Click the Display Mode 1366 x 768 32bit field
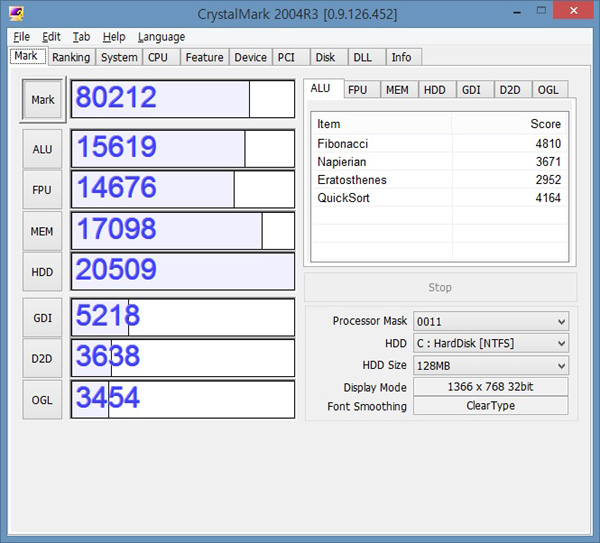This screenshot has height=543, width=600. coord(491,386)
